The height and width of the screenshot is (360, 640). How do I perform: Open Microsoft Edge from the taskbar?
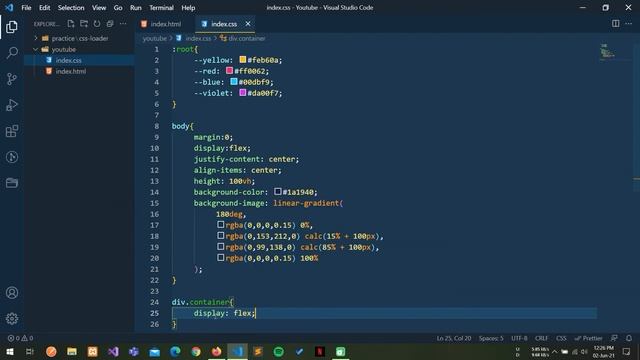(175, 351)
